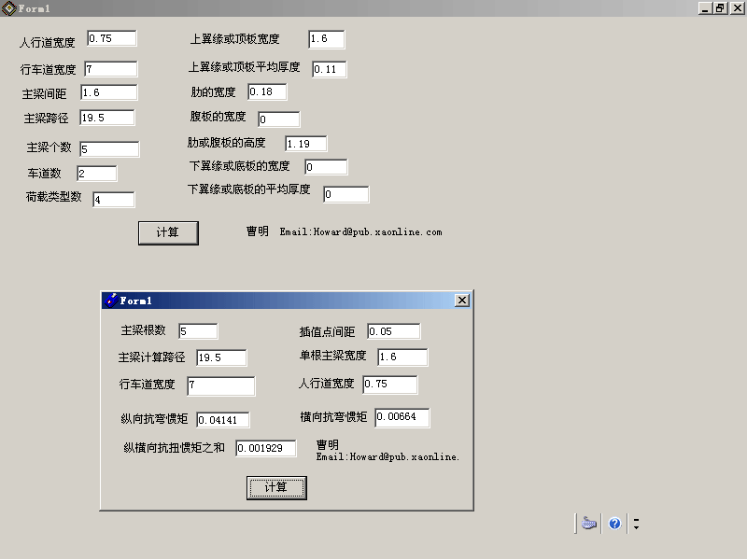Focus the 荷载类型数 input field
Image resolution: width=747 pixels, height=560 pixels.
coord(114,200)
